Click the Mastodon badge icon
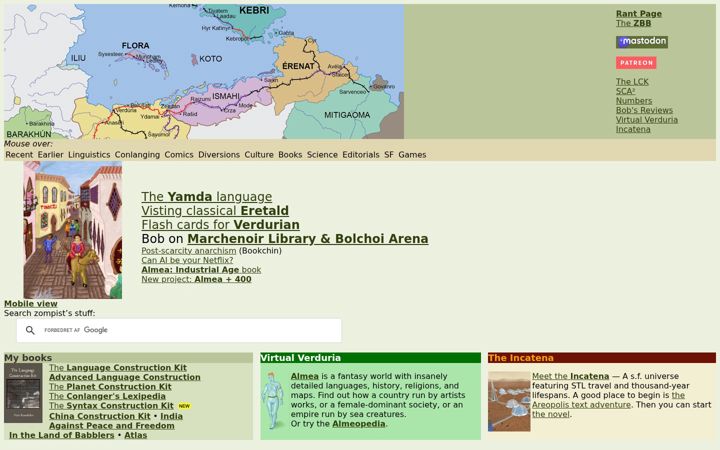 point(641,42)
